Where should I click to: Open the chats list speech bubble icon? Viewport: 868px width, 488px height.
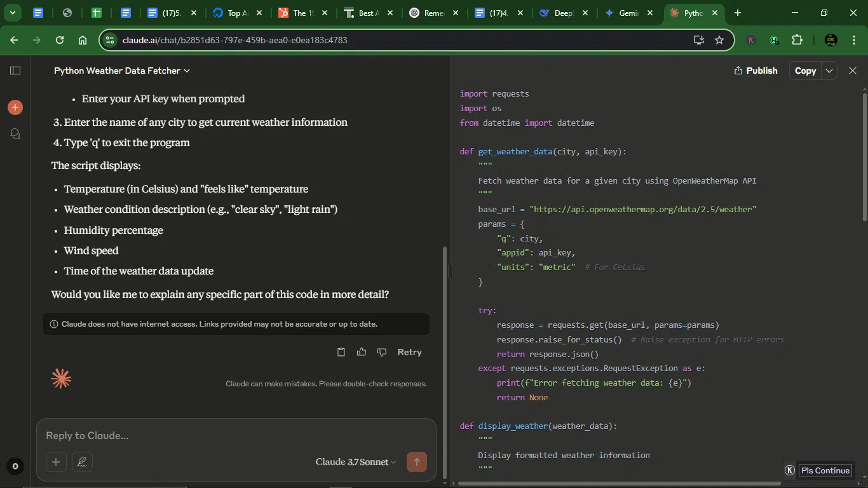[15, 133]
